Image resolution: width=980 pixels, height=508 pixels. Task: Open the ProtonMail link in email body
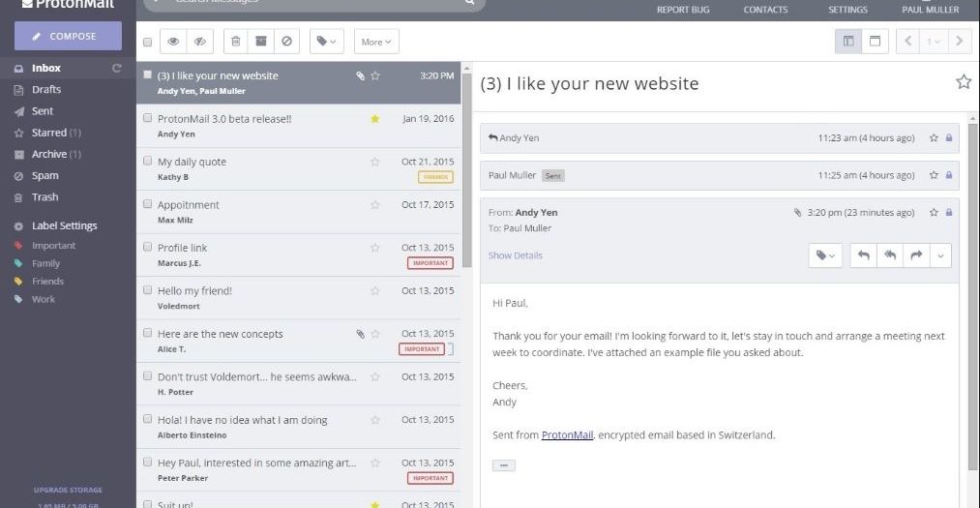pyautogui.click(x=567, y=434)
